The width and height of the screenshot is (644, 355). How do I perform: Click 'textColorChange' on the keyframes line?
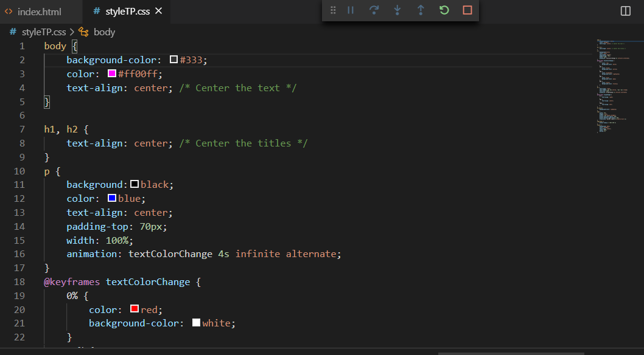pyautogui.click(x=148, y=281)
